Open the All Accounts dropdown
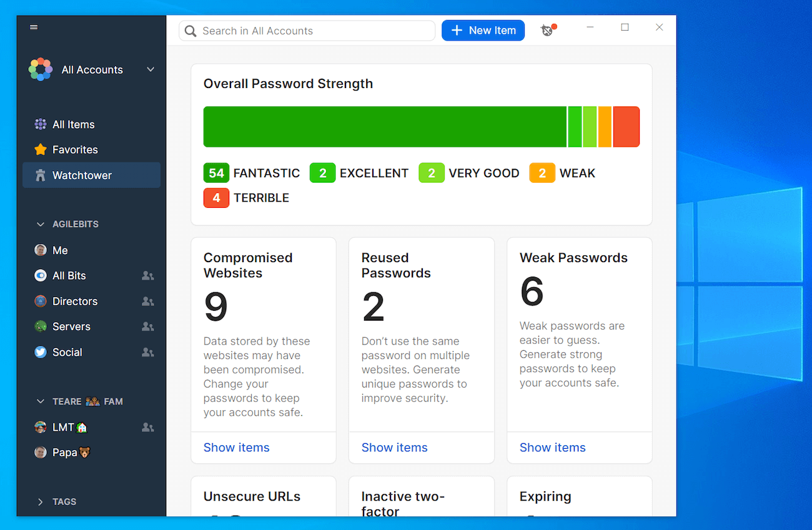Viewport: 812px width, 530px height. click(x=150, y=69)
